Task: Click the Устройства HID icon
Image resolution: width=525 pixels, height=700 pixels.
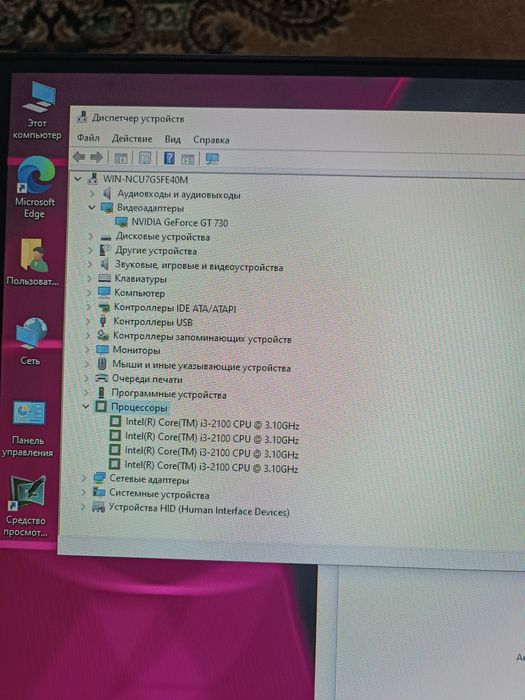Action: (98, 507)
